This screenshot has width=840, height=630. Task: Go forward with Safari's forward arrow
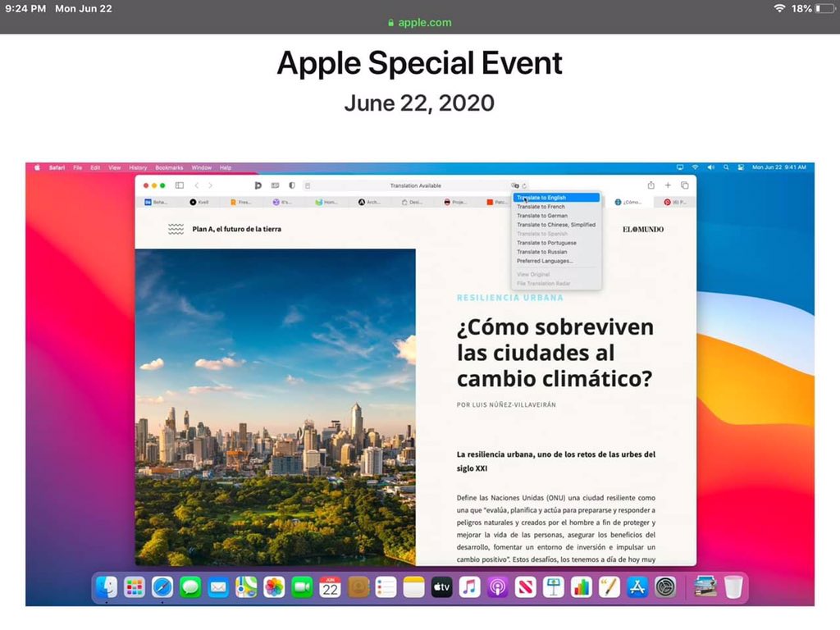(x=211, y=185)
